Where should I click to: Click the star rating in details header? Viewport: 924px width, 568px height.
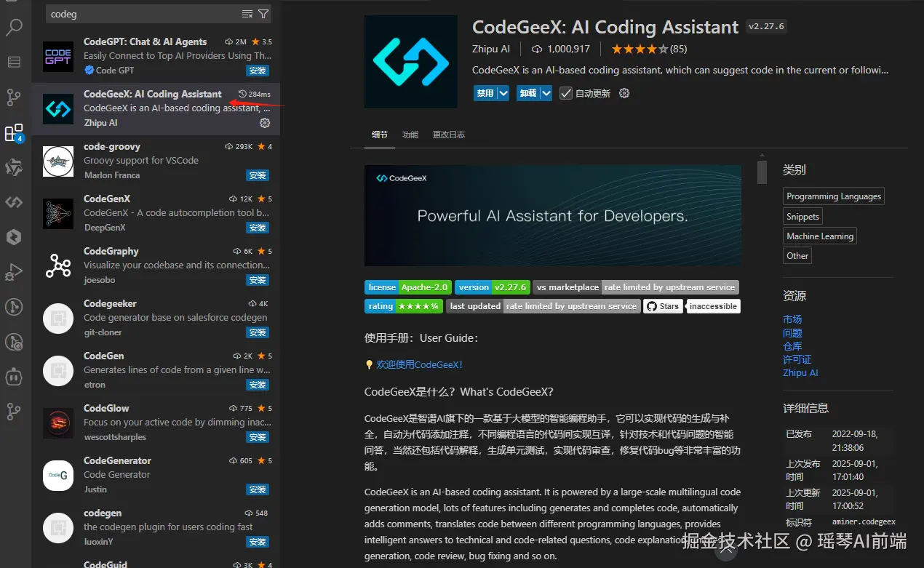649,49
